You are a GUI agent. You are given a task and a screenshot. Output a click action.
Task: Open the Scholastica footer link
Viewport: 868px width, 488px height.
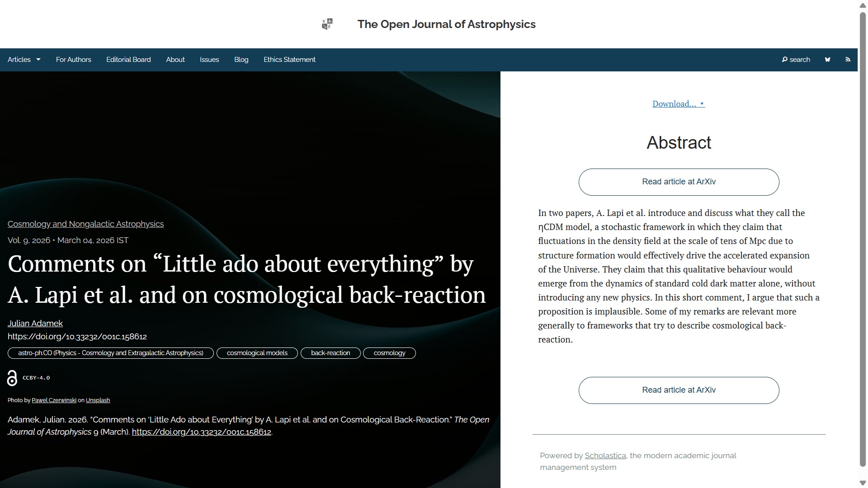point(605,455)
